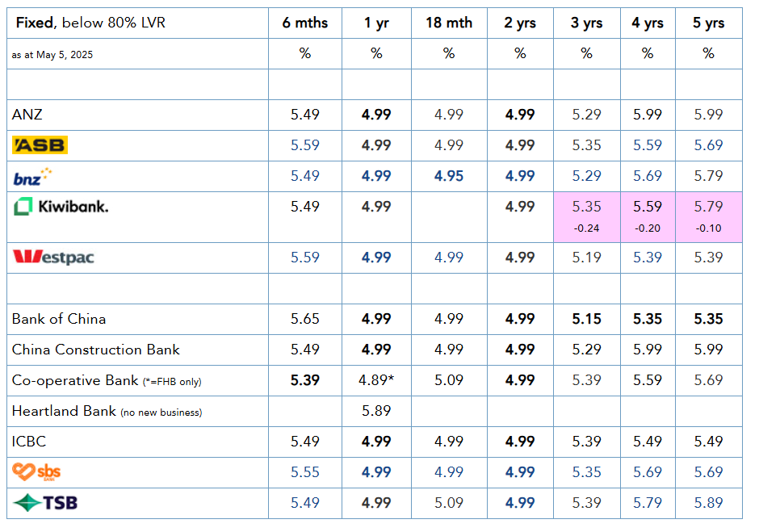Click ASB's 6 mths rate 5.59

click(x=305, y=145)
